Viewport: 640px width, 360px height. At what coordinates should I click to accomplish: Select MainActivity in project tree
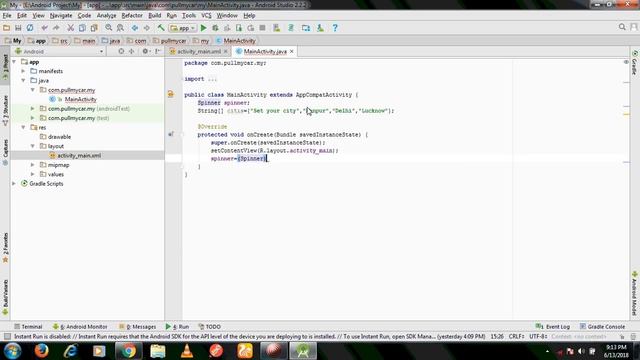coord(80,99)
